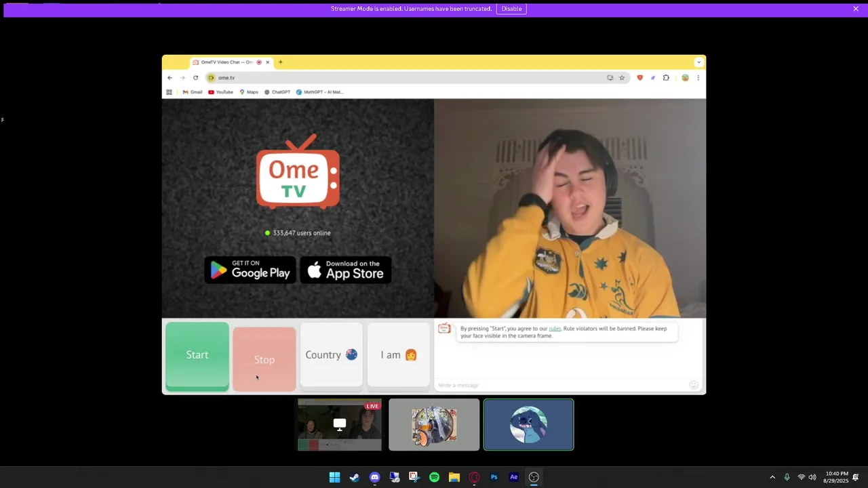Viewport: 868px width, 488px height.
Task: Open Opera GX from the taskbar
Action: [x=474, y=477]
